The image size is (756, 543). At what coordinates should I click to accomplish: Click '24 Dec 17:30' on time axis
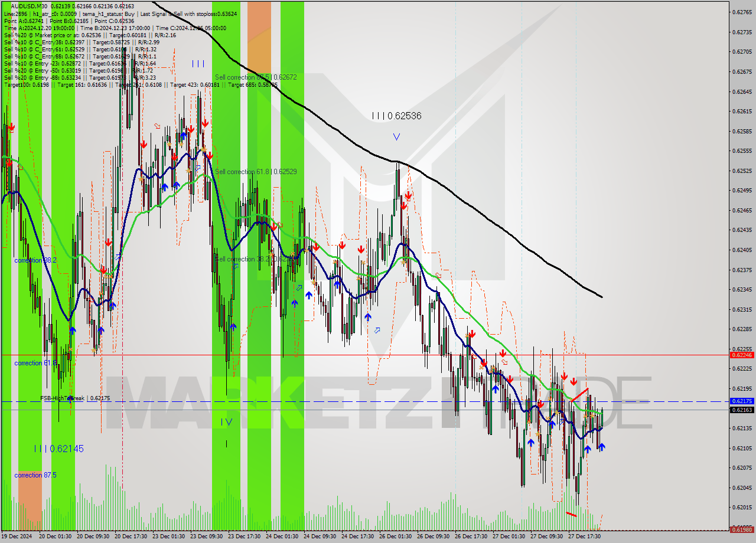coord(357,537)
